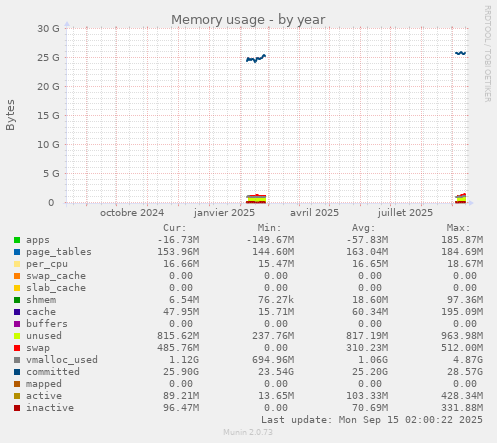Click the orange swap_cache legend swatch
The image size is (497, 443).
coord(17,276)
